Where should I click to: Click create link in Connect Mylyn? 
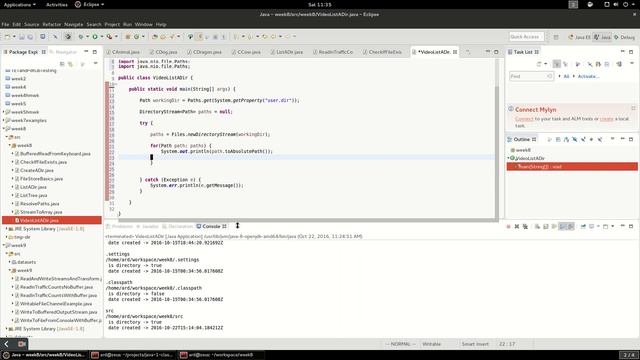[607, 119]
